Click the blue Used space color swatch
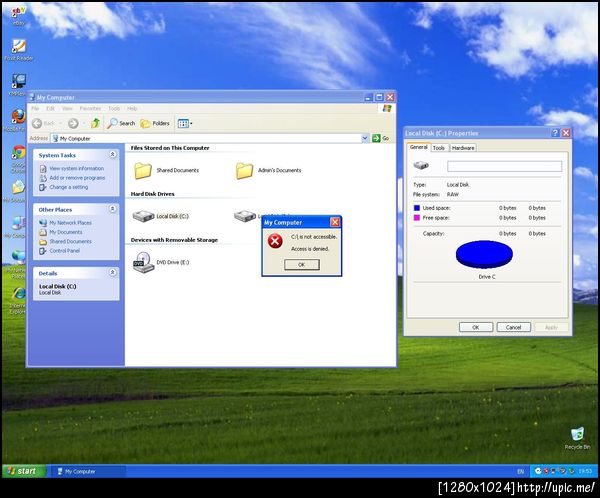 pyautogui.click(x=417, y=208)
